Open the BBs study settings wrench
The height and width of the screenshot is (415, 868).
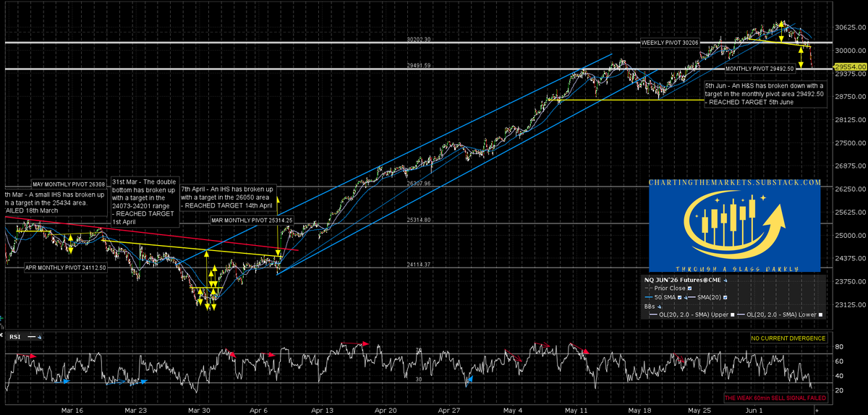[x=659, y=307]
